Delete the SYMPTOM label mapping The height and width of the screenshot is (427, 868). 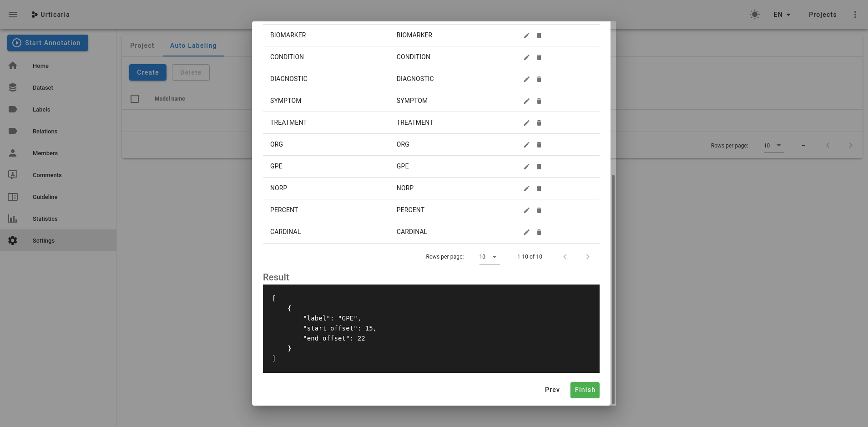(x=539, y=101)
